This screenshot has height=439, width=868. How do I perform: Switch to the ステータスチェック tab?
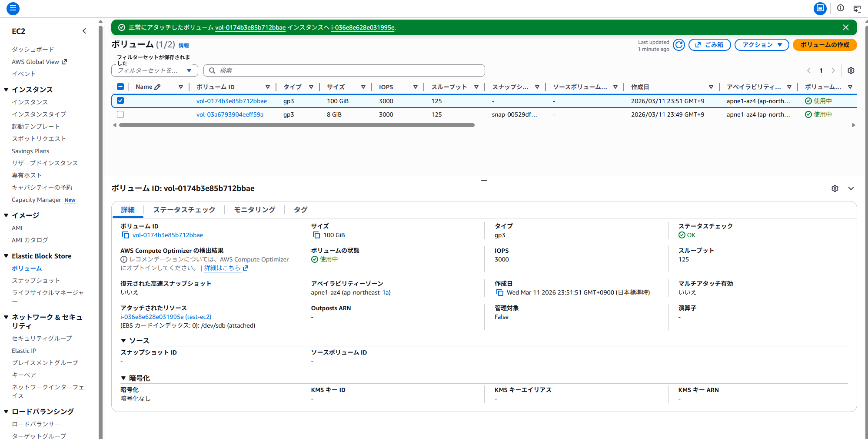click(184, 210)
